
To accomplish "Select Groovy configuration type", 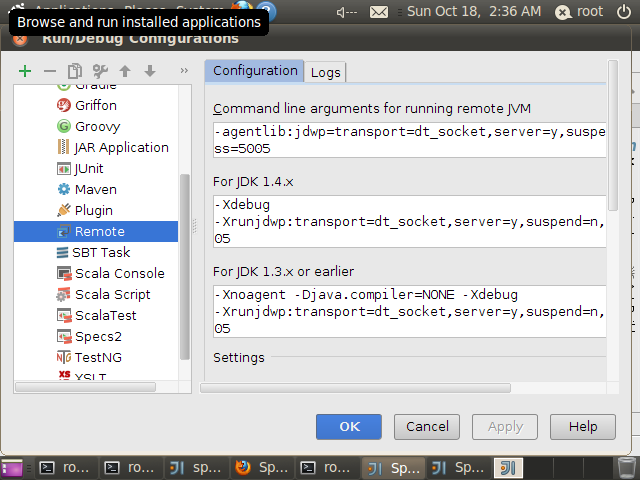I will [96, 127].
